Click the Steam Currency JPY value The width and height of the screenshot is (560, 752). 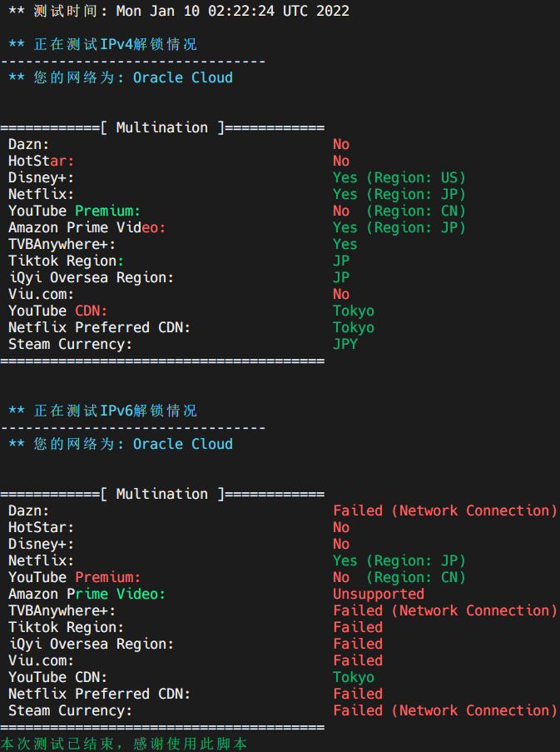pyautogui.click(x=345, y=344)
